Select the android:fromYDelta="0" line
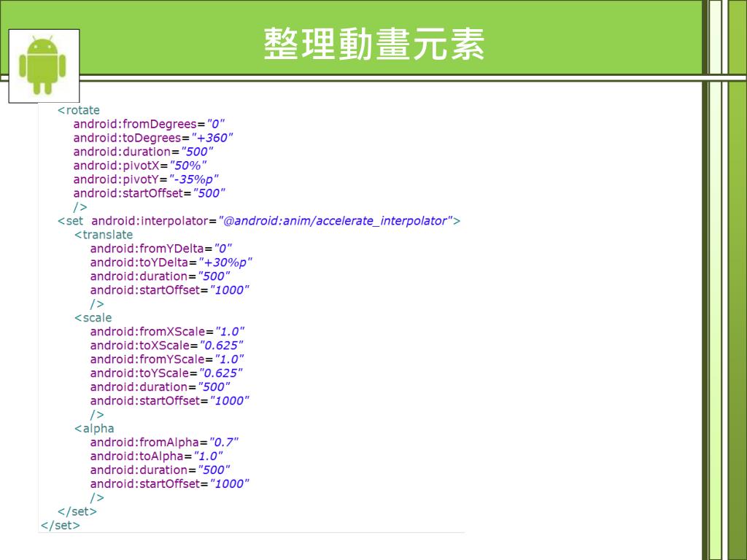The image size is (747, 560). (x=161, y=249)
